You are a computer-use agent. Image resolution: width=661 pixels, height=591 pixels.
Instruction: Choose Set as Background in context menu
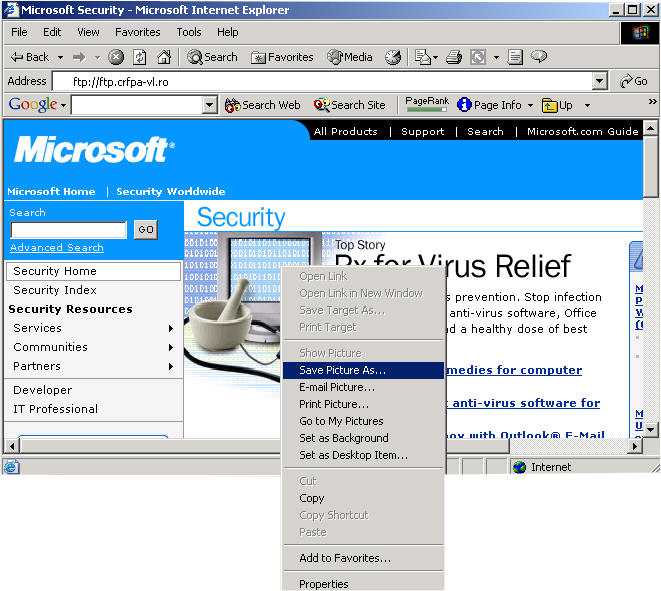click(343, 438)
